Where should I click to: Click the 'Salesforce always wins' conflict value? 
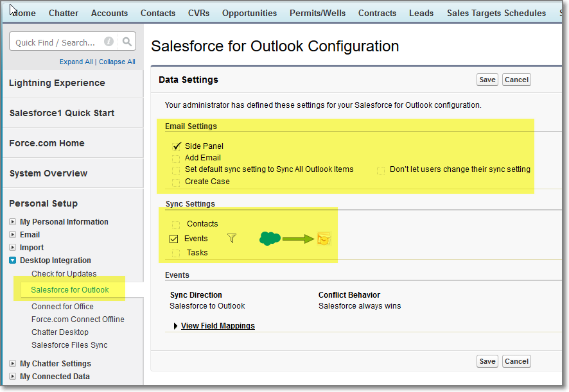(x=360, y=306)
